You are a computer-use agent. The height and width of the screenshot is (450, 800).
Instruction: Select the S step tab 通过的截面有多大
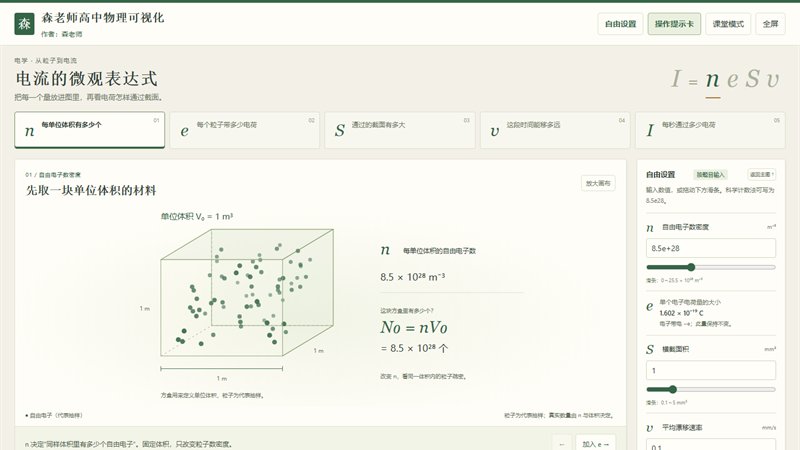400,130
